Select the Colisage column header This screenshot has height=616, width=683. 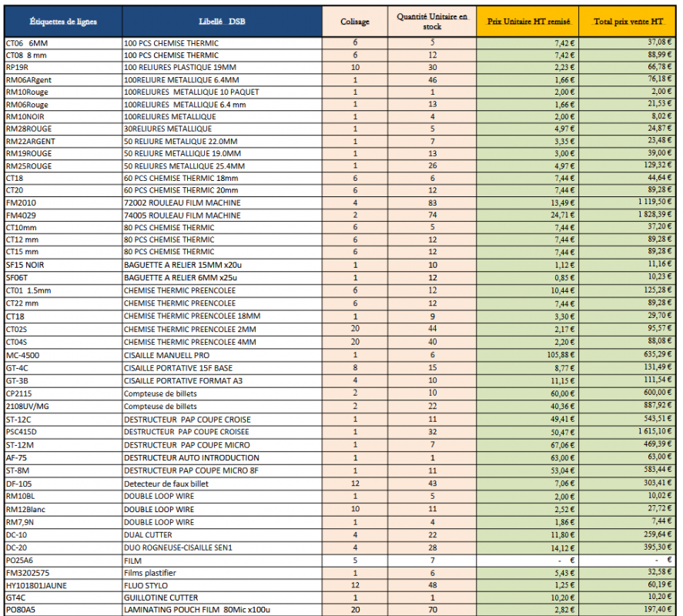point(355,22)
